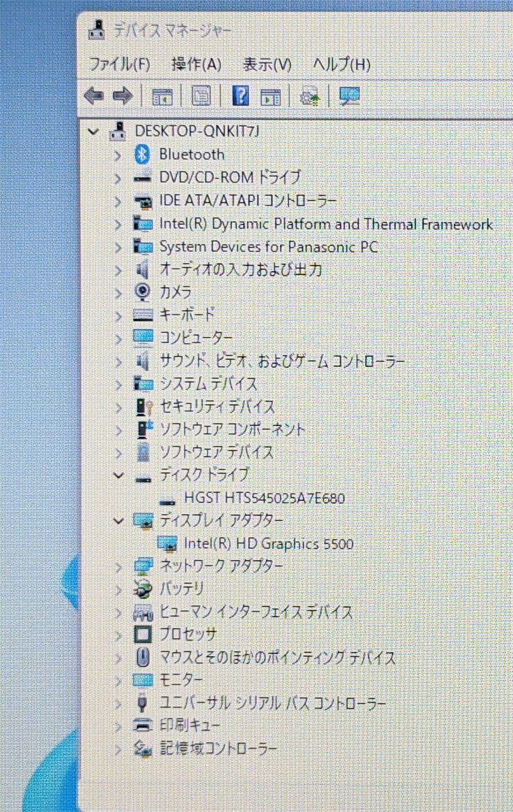
Task: Click the audio input/output speaker icon
Action: pyautogui.click(x=143, y=269)
